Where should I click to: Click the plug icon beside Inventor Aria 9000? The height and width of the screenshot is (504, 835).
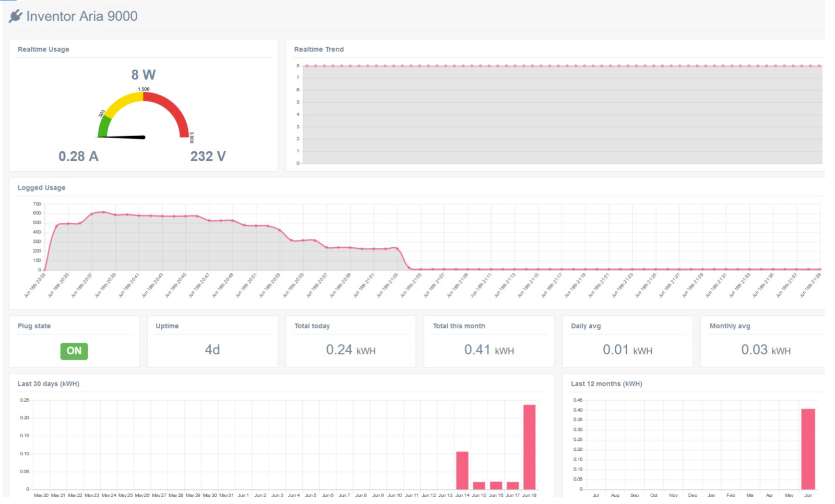tap(16, 16)
